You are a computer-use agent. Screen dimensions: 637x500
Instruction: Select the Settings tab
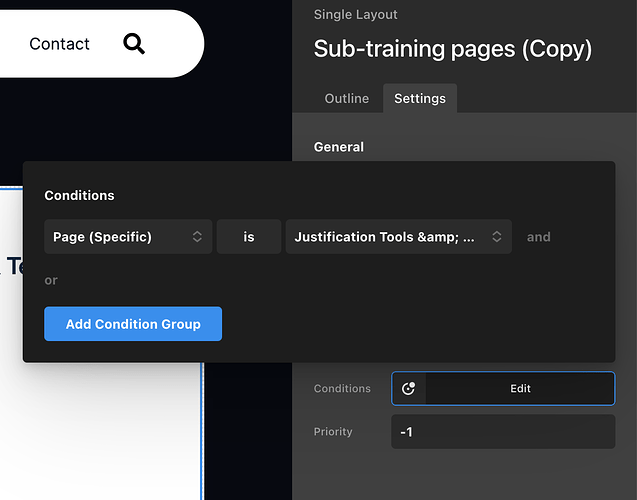(x=420, y=99)
